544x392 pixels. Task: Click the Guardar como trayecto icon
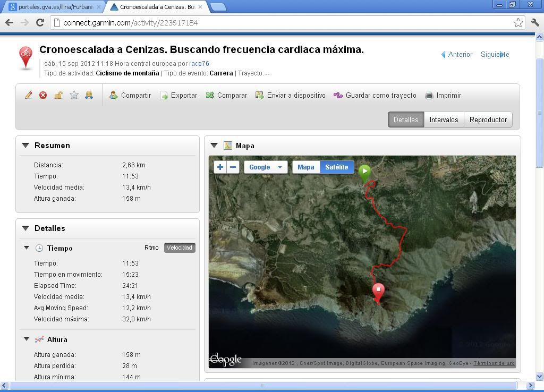338,95
